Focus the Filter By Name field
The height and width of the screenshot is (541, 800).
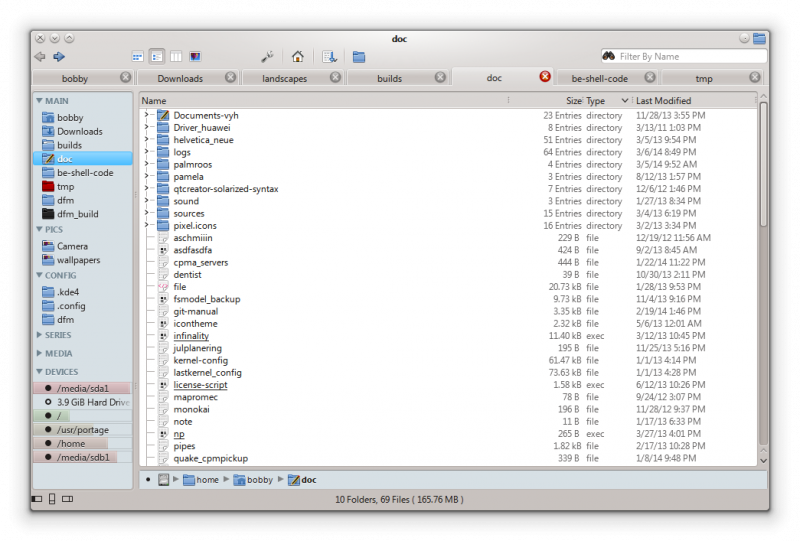pos(684,57)
